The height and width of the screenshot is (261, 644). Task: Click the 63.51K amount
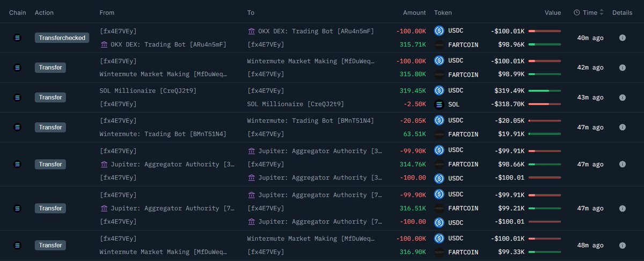tap(415, 135)
